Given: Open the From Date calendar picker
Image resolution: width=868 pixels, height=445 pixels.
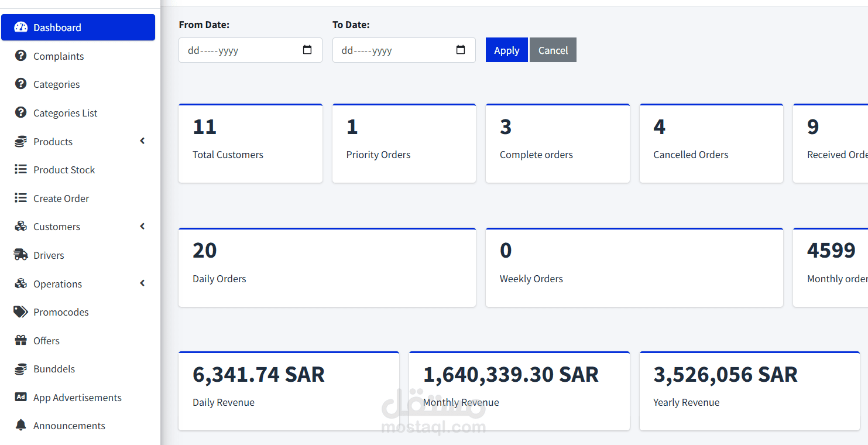Looking at the screenshot, I should click(307, 50).
